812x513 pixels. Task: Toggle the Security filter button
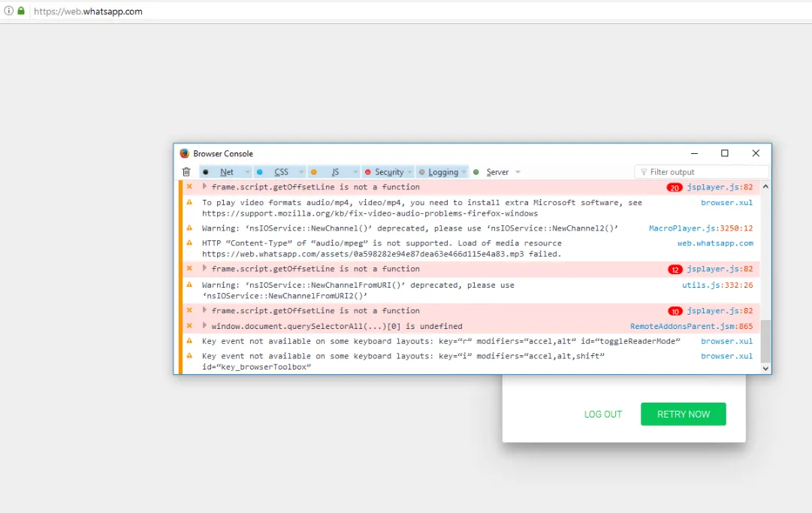coord(384,172)
